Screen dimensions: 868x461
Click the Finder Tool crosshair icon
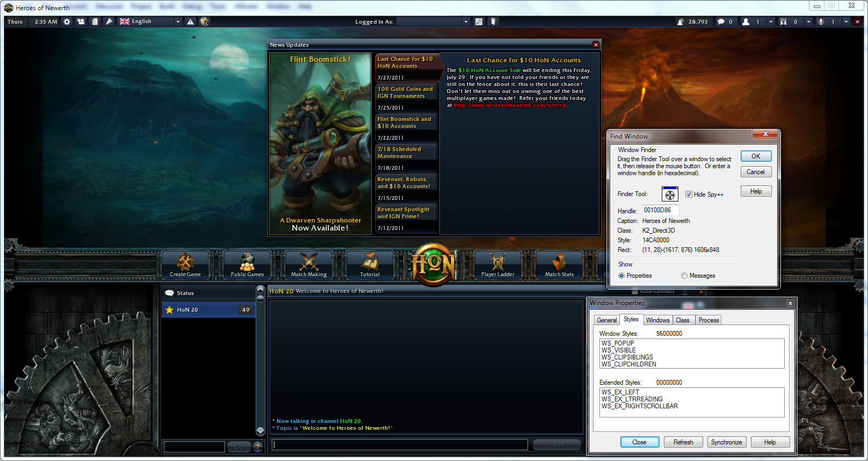[x=670, y=194]
